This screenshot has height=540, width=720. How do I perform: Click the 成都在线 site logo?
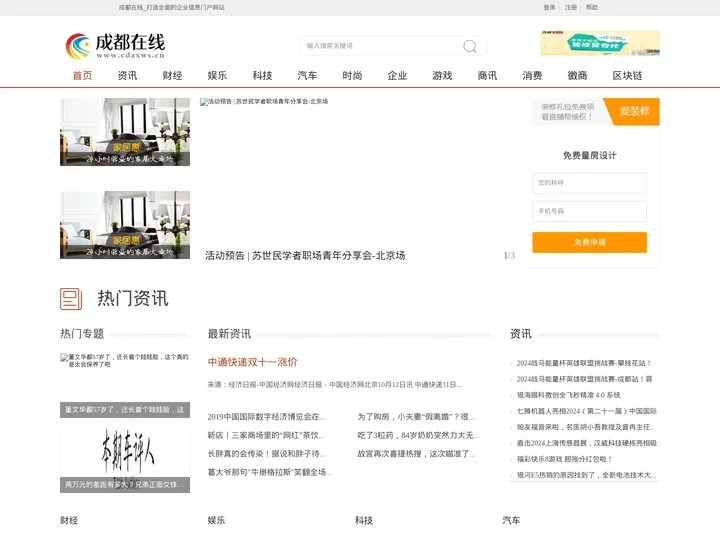click(115, 46)
